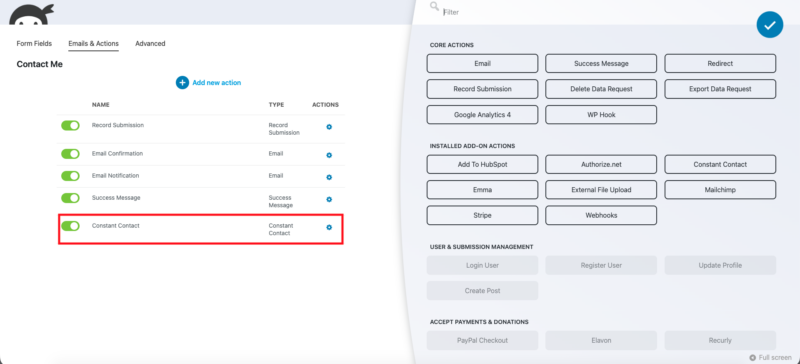Toggle off the Success Message action
800x364 pixels.
click(70, 198)
